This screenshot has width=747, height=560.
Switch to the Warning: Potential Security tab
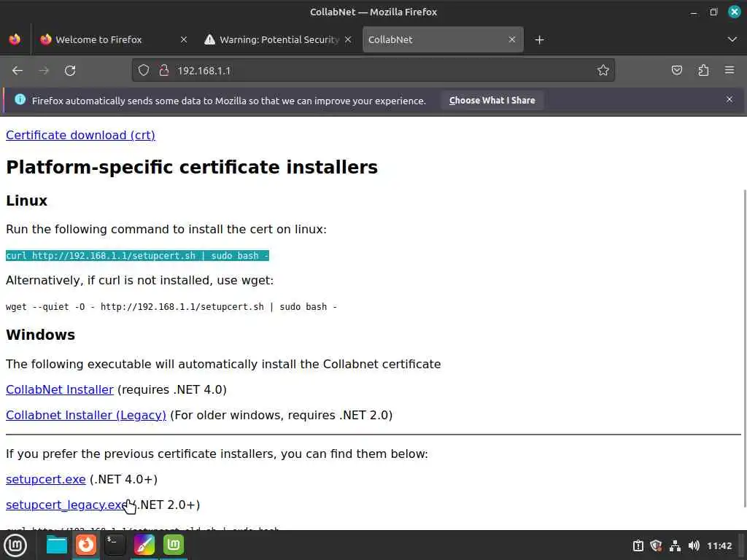tap(279, 39)
